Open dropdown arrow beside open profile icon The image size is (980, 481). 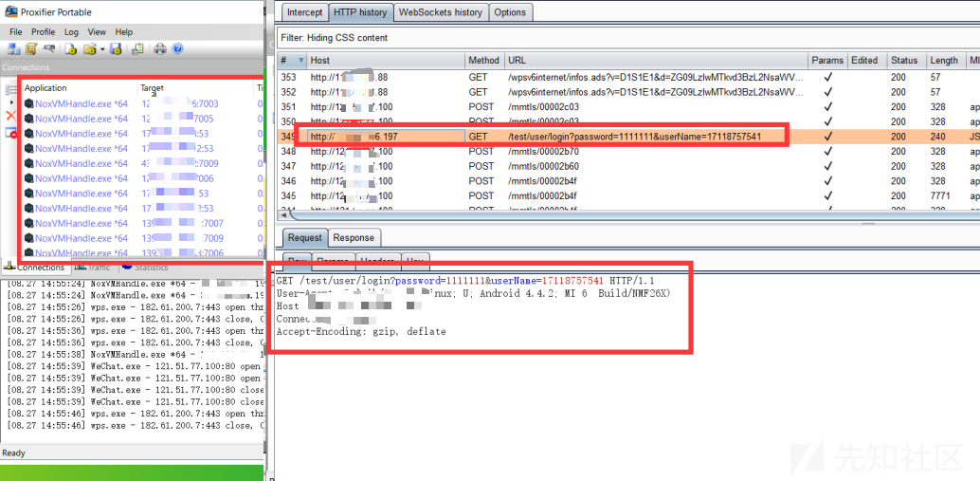tap(100, 49)
